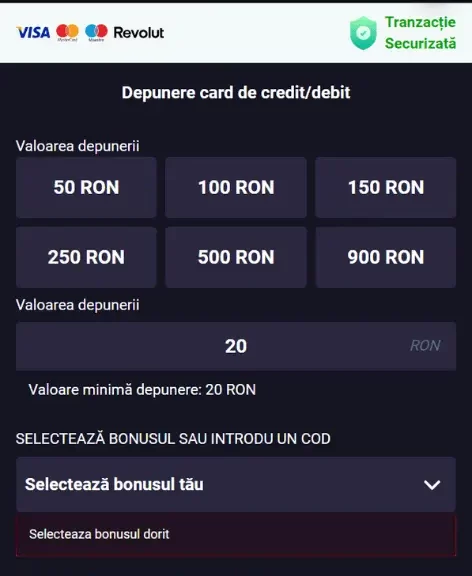Pick the 900 RON deposit amount
Screen dimensions: 472x576
pos(386,257)
